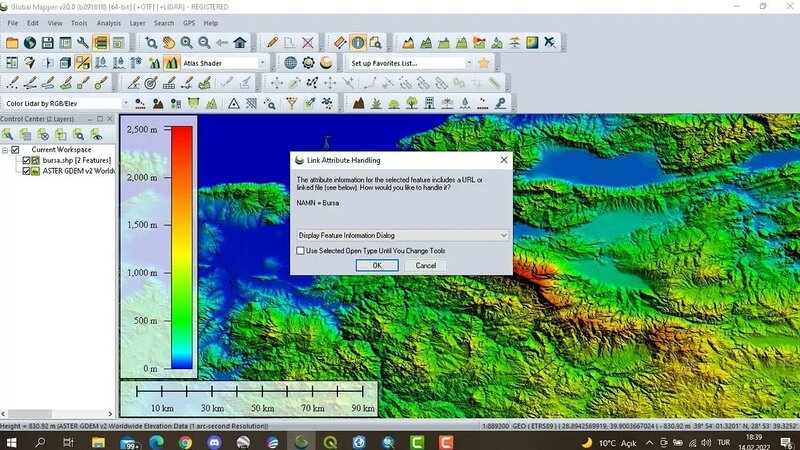Open the File menu

[x=13, y=23]
